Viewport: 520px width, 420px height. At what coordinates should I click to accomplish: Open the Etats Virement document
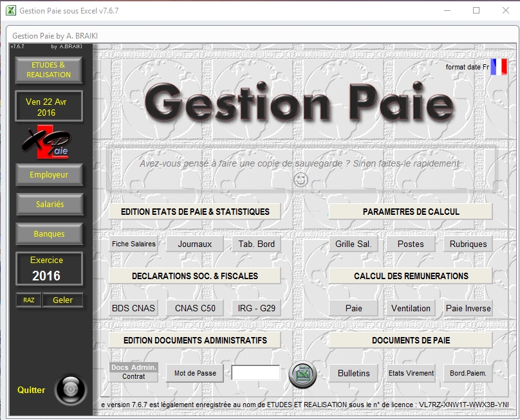[x=410, y=372]
